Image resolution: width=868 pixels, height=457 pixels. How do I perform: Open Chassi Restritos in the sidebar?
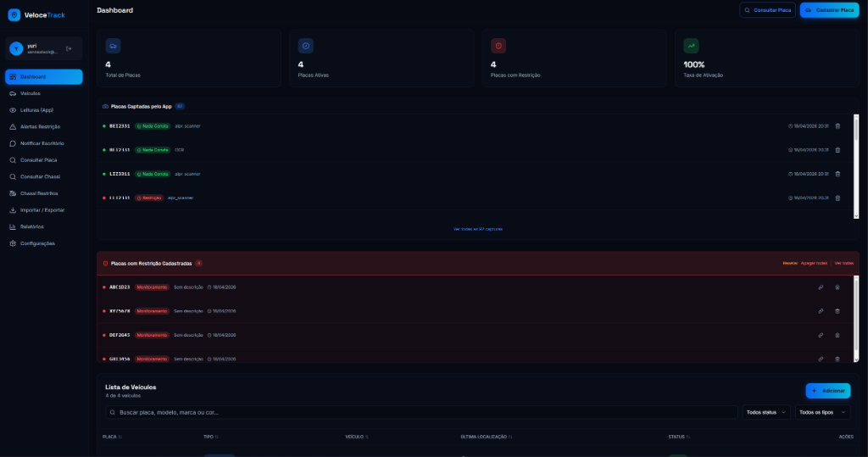(44, 193)
